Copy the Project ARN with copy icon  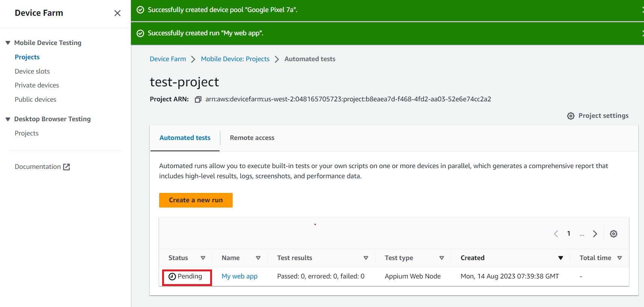pos(198,99)
